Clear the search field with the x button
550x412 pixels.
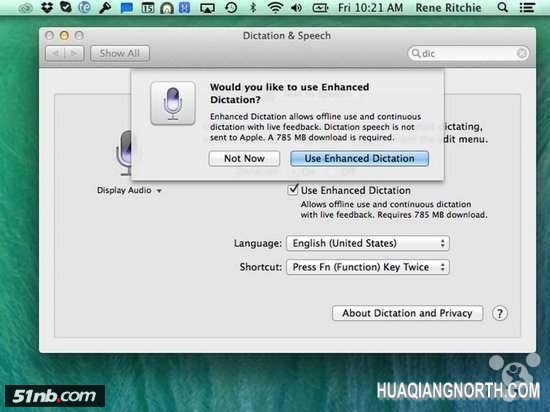522,53
